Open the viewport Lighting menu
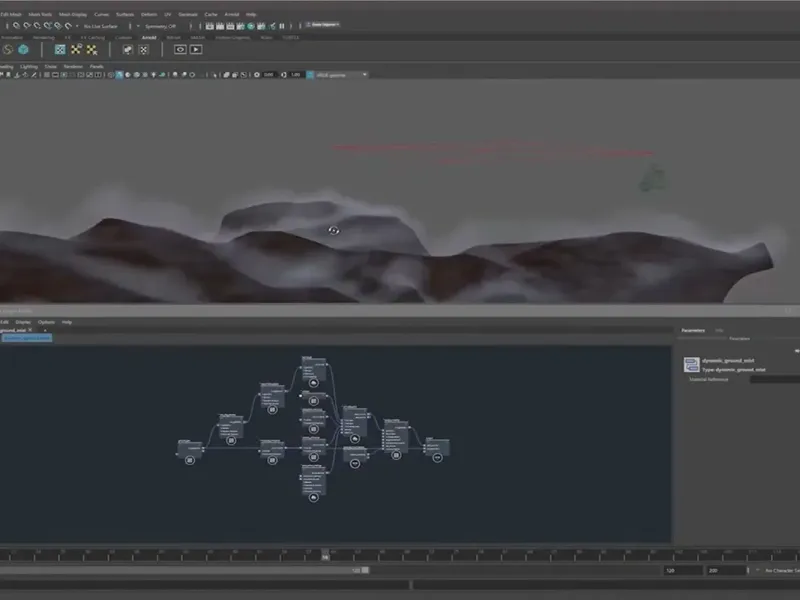 click(29, 66)
